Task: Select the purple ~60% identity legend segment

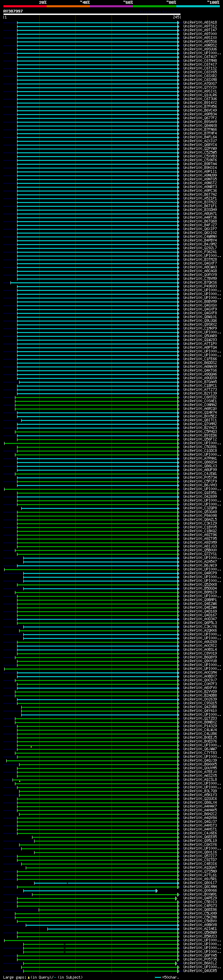Action: click(111, 6)
